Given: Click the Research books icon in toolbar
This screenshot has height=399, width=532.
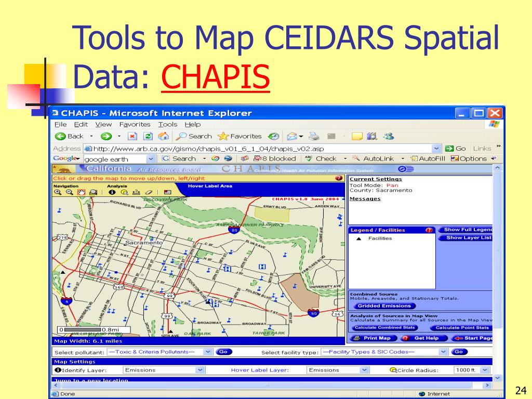Looking at the screenshot, I should [372, 137].
